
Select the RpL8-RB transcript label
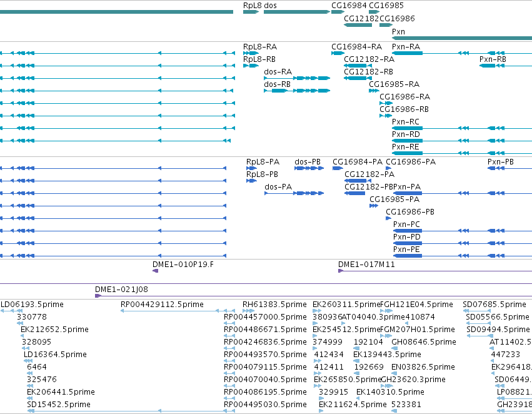pos(259,59)
